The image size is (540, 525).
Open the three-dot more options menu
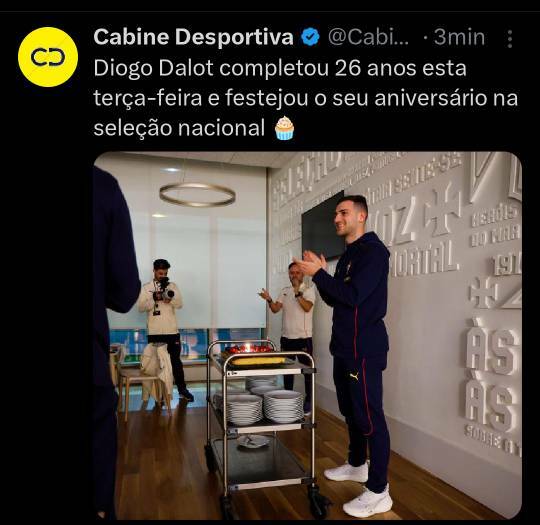[510, 38]
